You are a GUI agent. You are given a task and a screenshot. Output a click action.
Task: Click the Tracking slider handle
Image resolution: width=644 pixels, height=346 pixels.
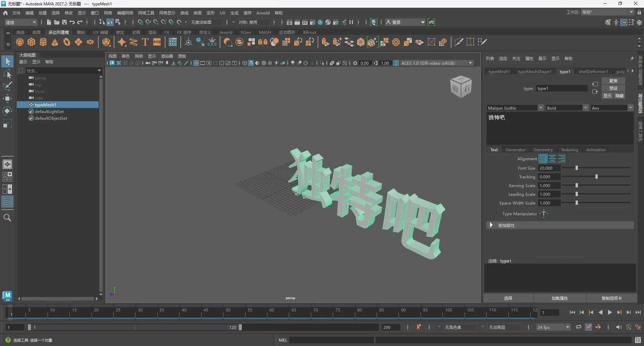tap(596, 176)
